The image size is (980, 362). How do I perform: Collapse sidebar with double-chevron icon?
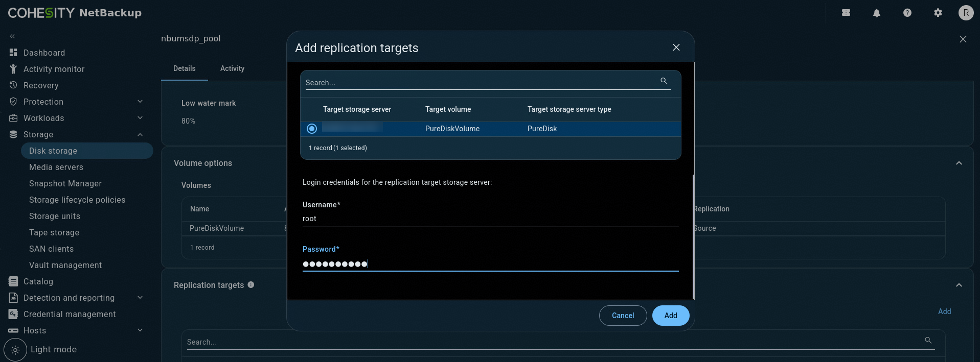(12, 36)
